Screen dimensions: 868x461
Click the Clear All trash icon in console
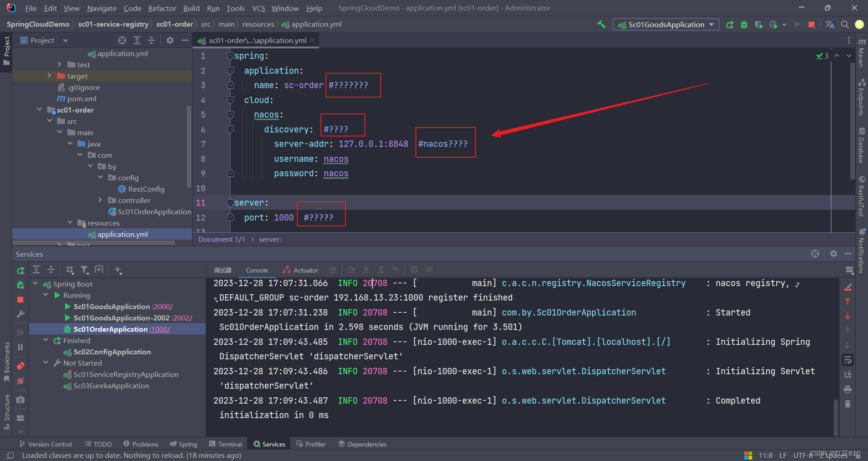[x=848, y=404]
